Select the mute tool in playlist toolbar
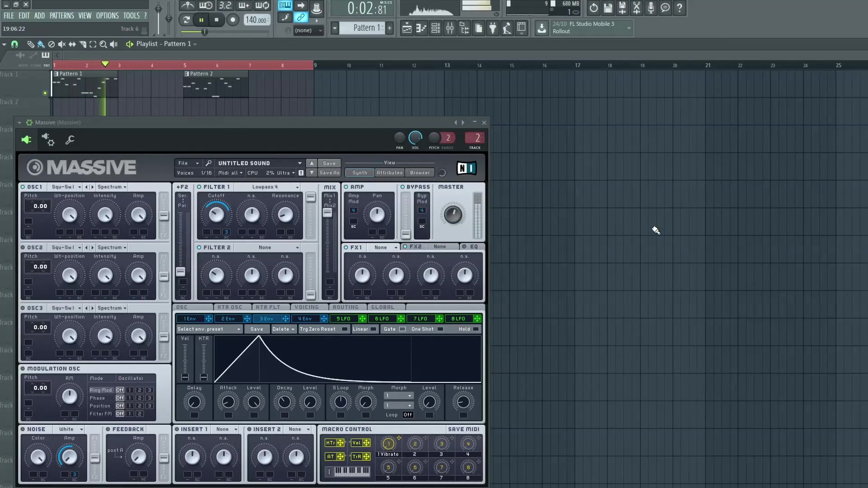 (61, 44)
